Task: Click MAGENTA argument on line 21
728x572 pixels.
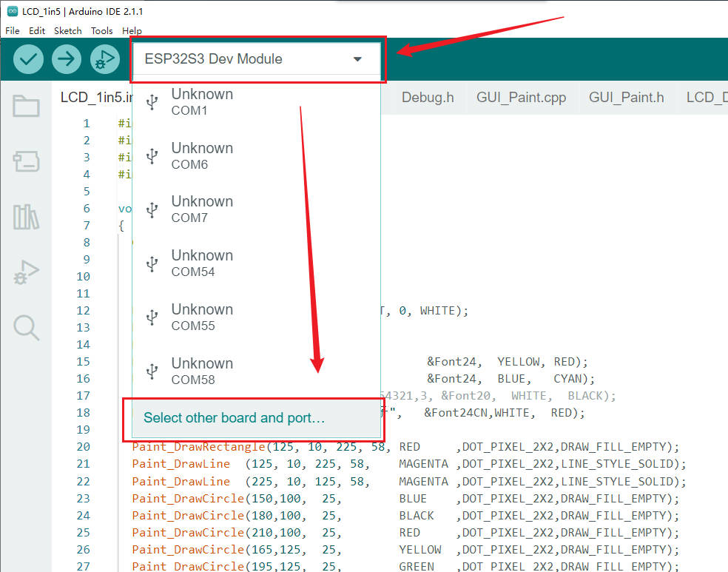Action: click(423, 464)
